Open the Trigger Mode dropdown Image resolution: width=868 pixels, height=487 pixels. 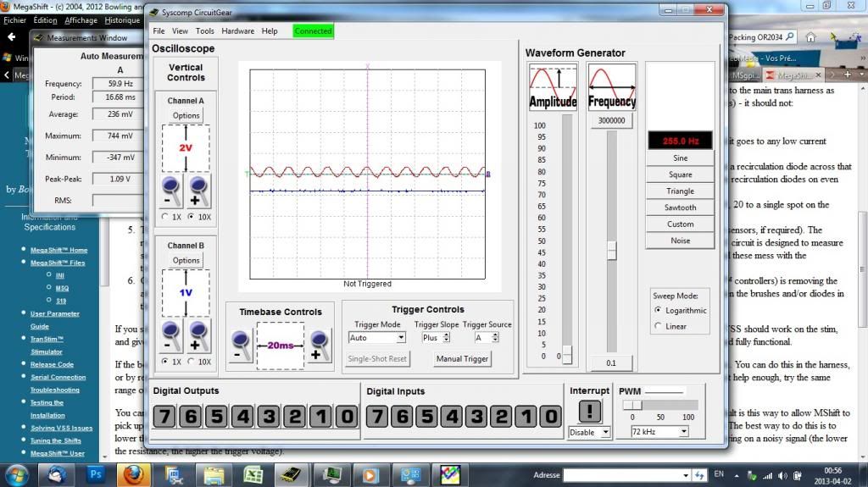click(401, 338)
